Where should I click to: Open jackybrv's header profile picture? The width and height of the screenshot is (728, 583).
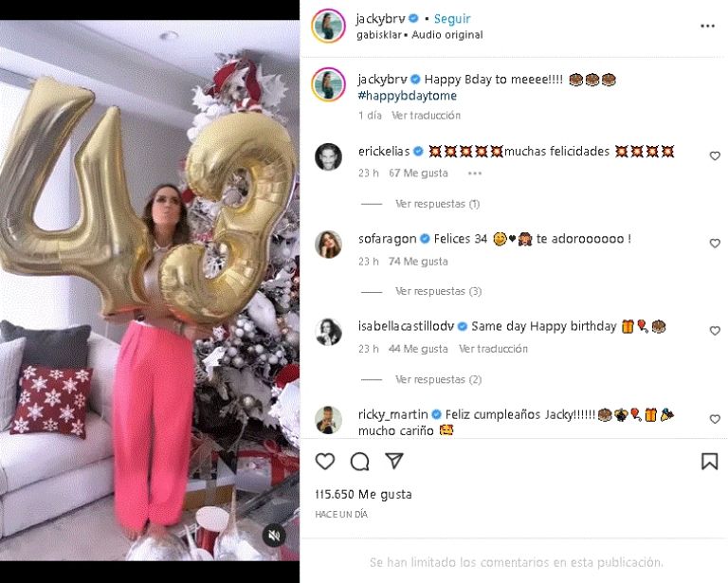click(328, 26)
